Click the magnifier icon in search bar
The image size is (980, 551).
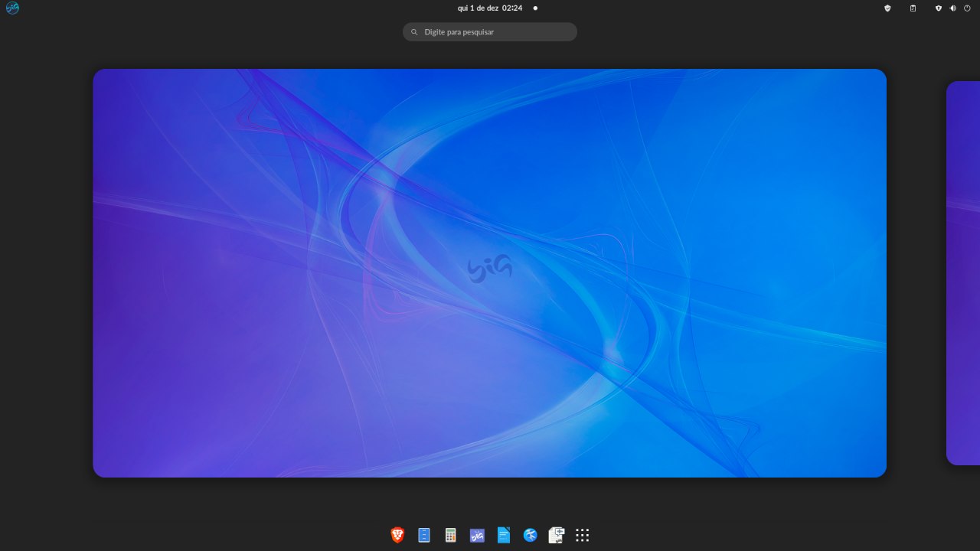tap(414, 32)
